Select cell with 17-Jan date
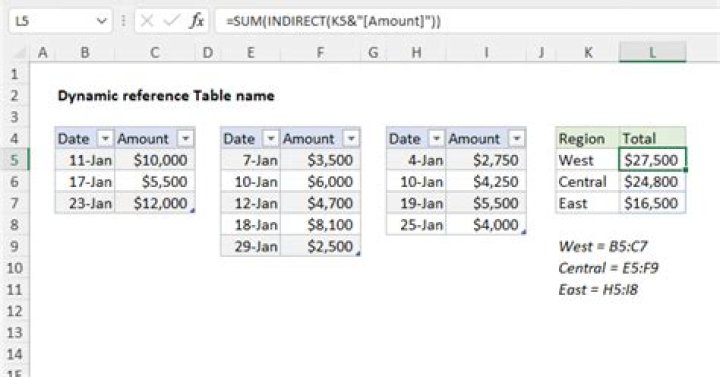Screen dimensions: 720x377 [x=85, y=182]
